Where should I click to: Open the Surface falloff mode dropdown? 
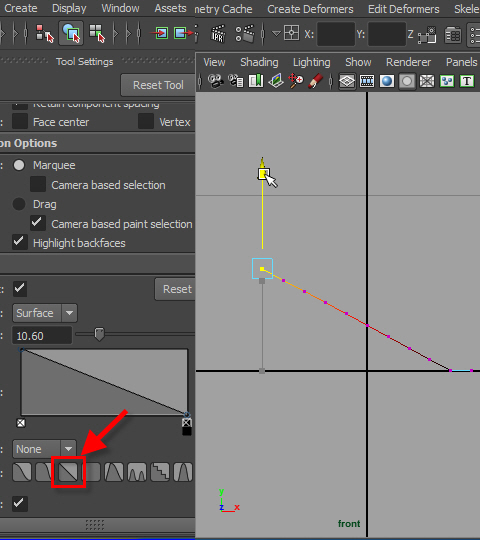[45, 313]
